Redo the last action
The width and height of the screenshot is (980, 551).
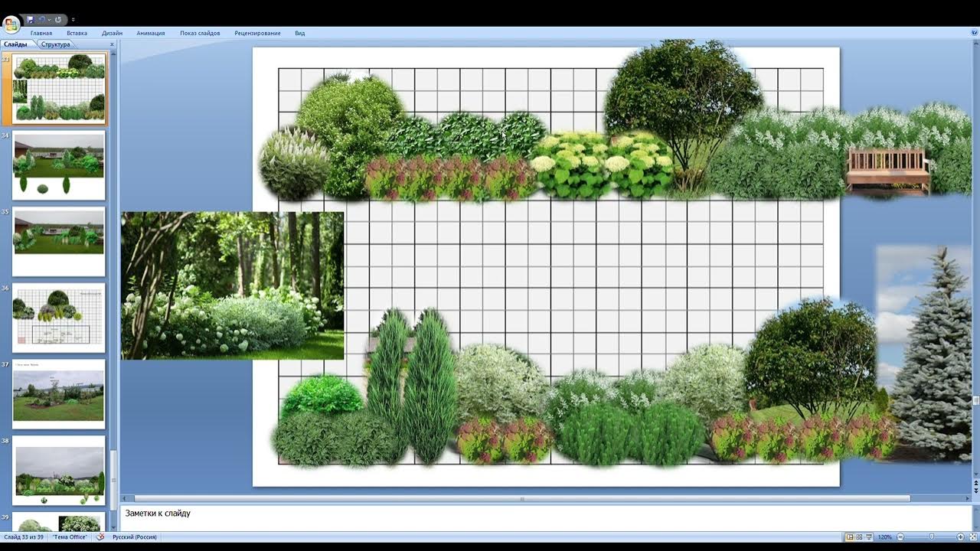58,19
